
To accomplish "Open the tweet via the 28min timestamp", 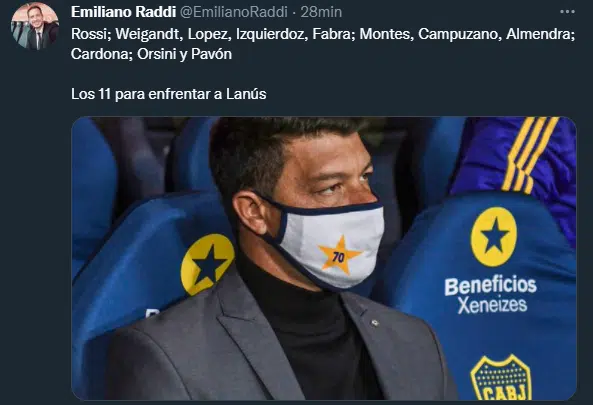I will (x=321, y=12).
